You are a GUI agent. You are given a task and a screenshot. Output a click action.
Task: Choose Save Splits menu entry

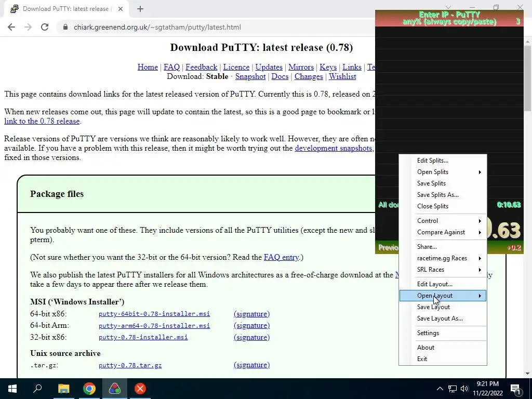pos(443,183)
